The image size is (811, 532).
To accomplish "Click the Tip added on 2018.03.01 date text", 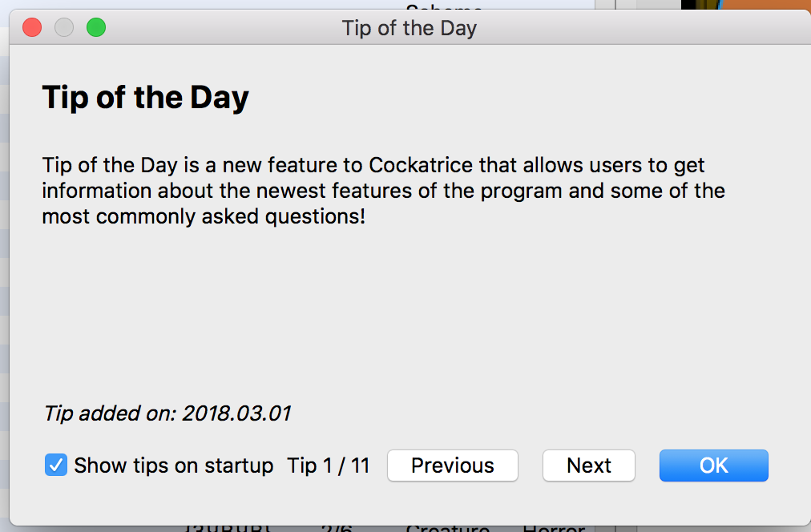I will (x=167, y=413).
